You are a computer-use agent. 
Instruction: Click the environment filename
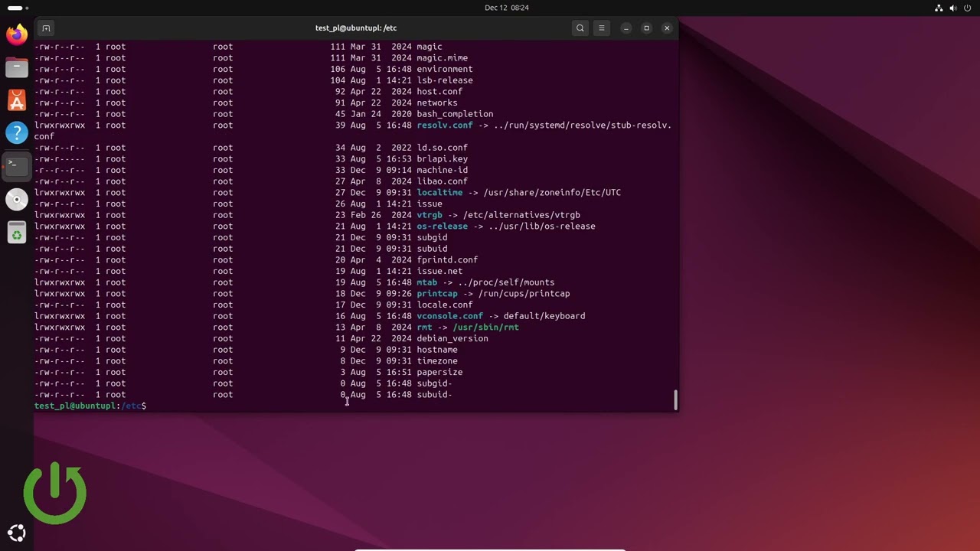[x=445, y=69]
